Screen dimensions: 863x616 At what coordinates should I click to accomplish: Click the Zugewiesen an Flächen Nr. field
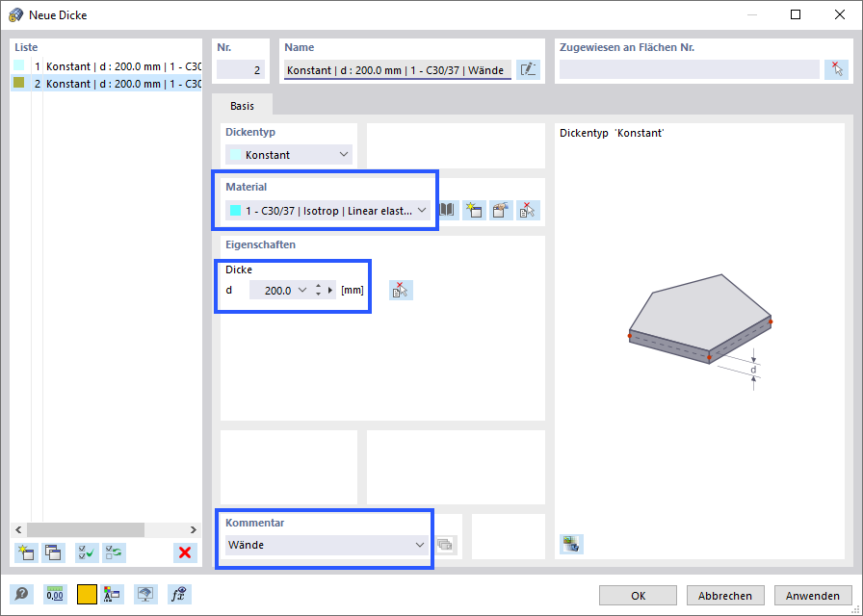click(x=689, y=70)
